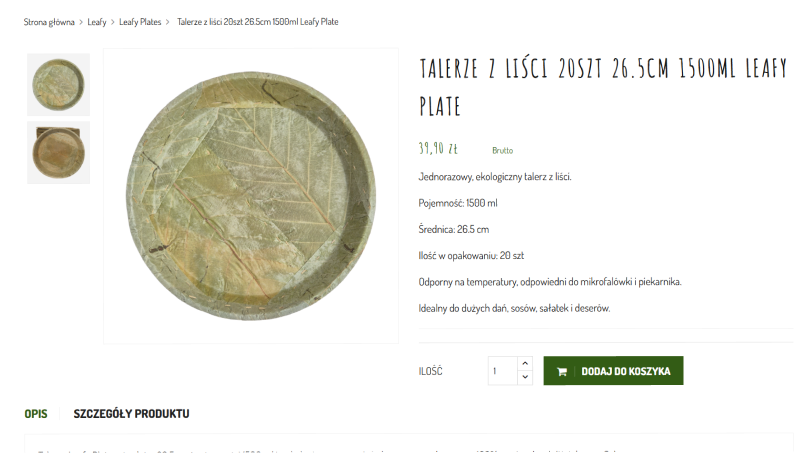Screen dimensions: 809x453
Task: Click the shopping cart icon on the add button
Action: coord(562,371)
